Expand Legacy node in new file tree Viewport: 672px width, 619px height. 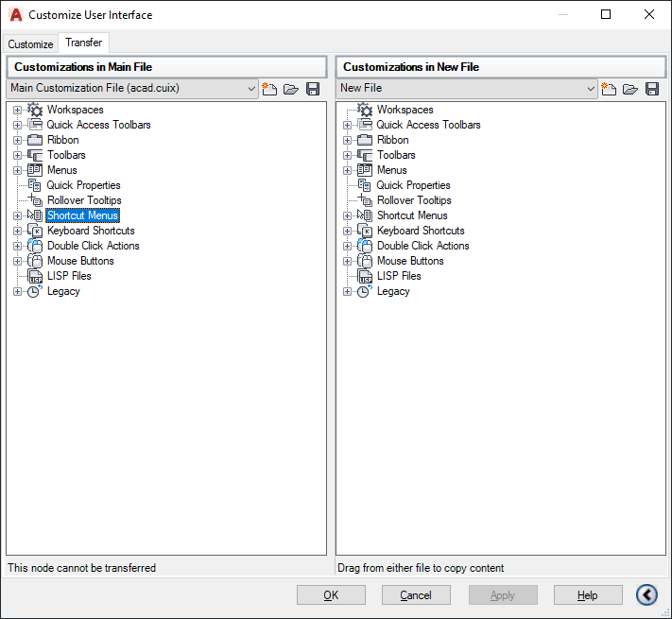[347, 291]
